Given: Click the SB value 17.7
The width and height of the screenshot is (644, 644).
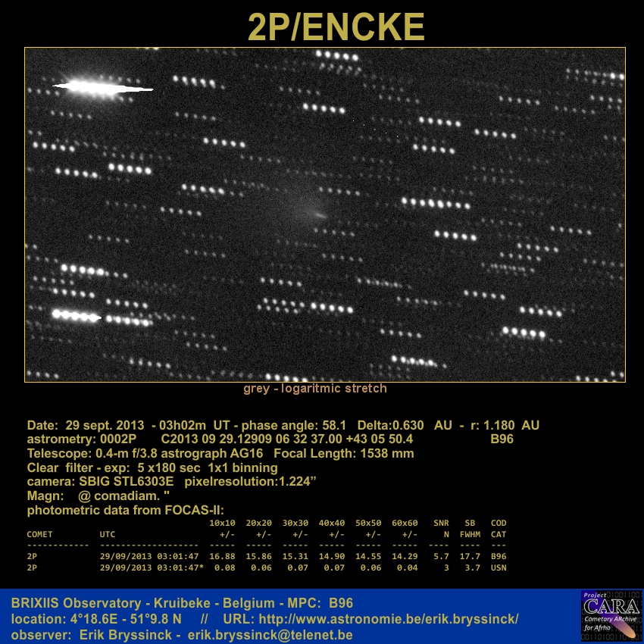Looking at the screenshot, I should [x=470, y=557].
